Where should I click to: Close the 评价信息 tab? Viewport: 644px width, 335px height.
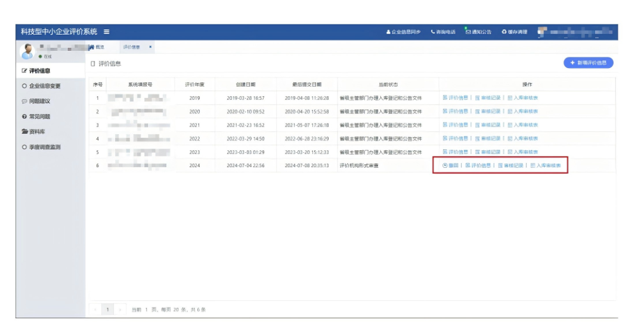tap(150, 47)
